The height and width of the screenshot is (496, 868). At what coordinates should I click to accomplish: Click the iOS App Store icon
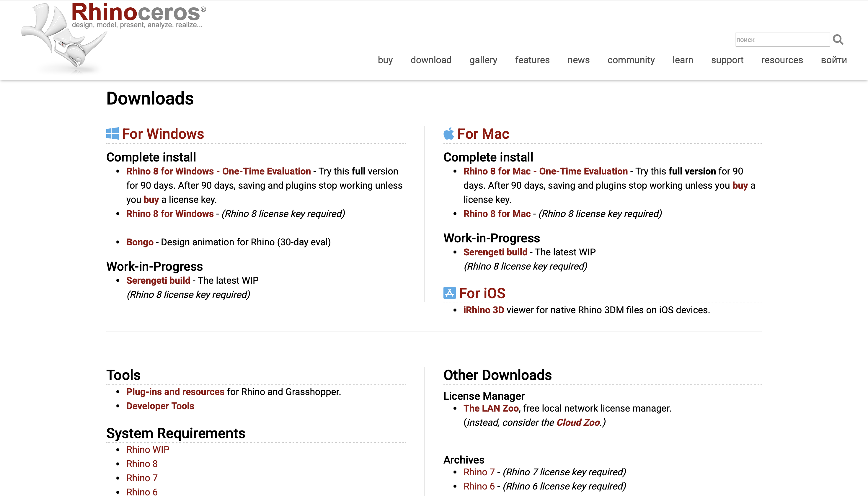pos(449,293)
